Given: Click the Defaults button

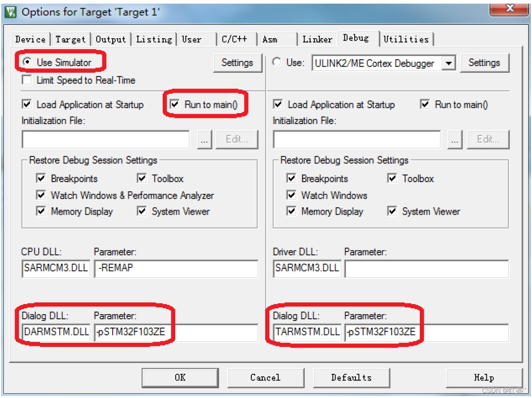Looking at the screenshot, I should [351, 378].
